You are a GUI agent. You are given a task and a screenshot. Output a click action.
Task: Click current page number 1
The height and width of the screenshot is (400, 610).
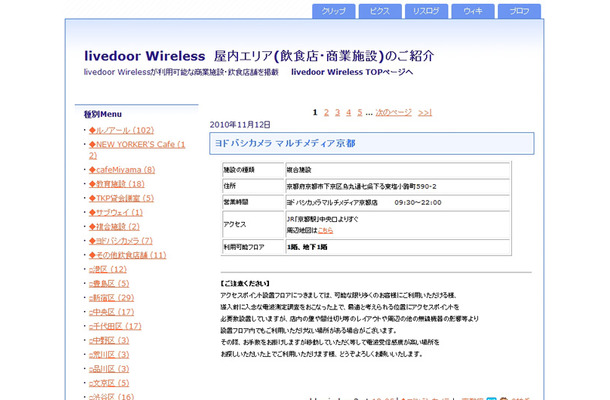(x=315, y=112)
